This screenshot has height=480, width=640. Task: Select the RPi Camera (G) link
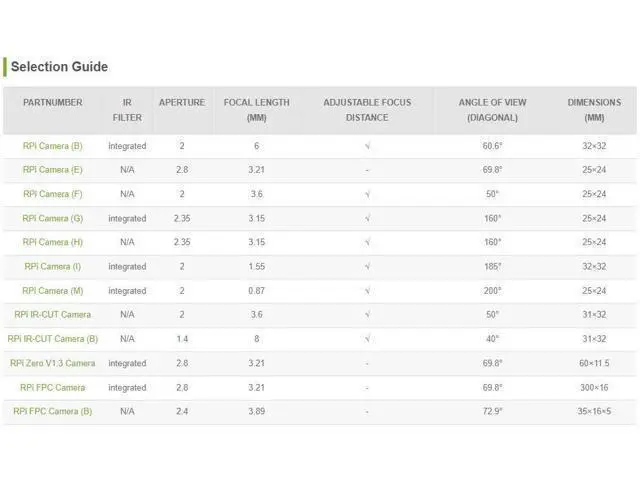pyautogui.click(x=53, y=218)
